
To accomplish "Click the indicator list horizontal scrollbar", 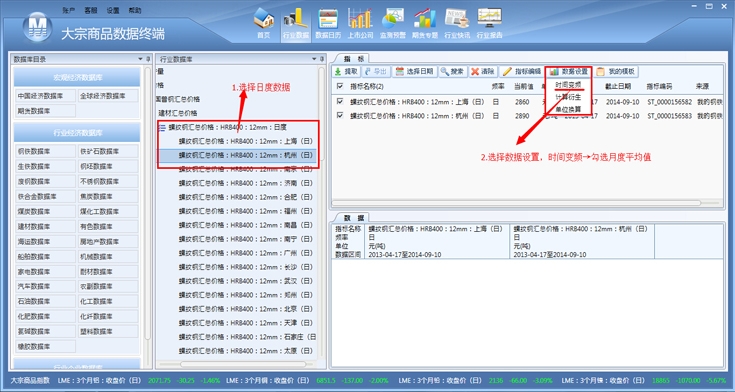I will [516, 203].
